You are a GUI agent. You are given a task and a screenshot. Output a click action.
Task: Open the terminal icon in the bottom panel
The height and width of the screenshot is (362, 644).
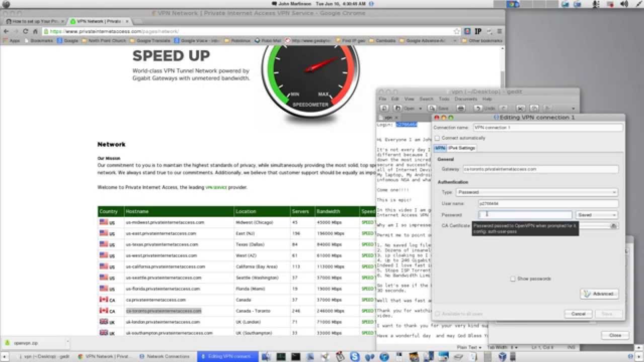[295, 356]
